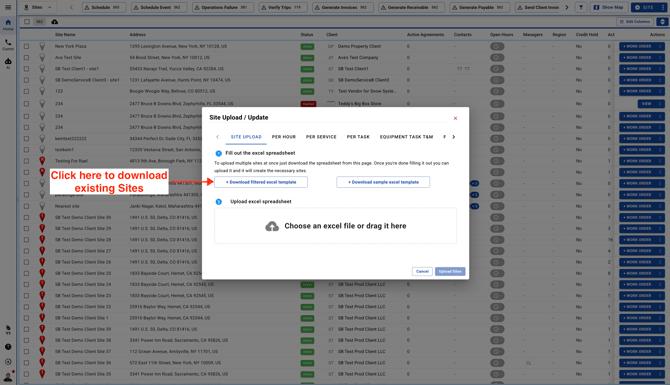
Task: Switch to Per Task tab
Action: (358, 137)
